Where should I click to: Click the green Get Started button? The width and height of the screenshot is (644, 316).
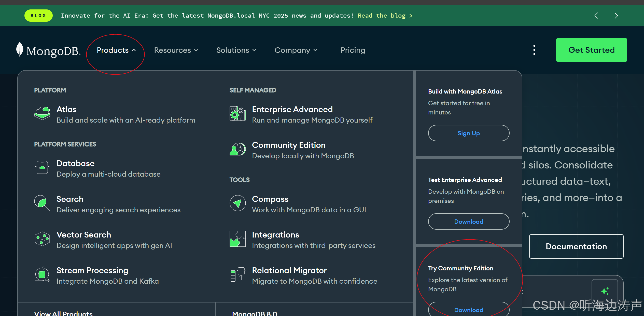pyautogui.click(x=591, y=50)
